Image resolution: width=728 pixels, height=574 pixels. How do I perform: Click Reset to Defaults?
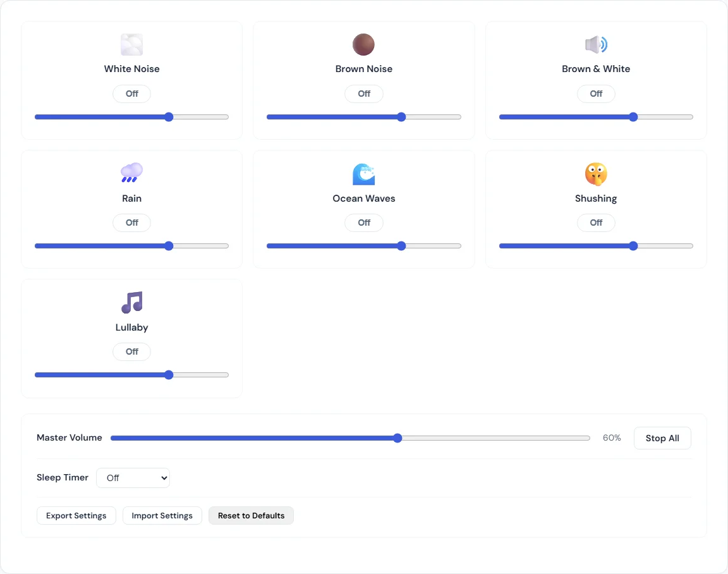(x=251, y=515)
